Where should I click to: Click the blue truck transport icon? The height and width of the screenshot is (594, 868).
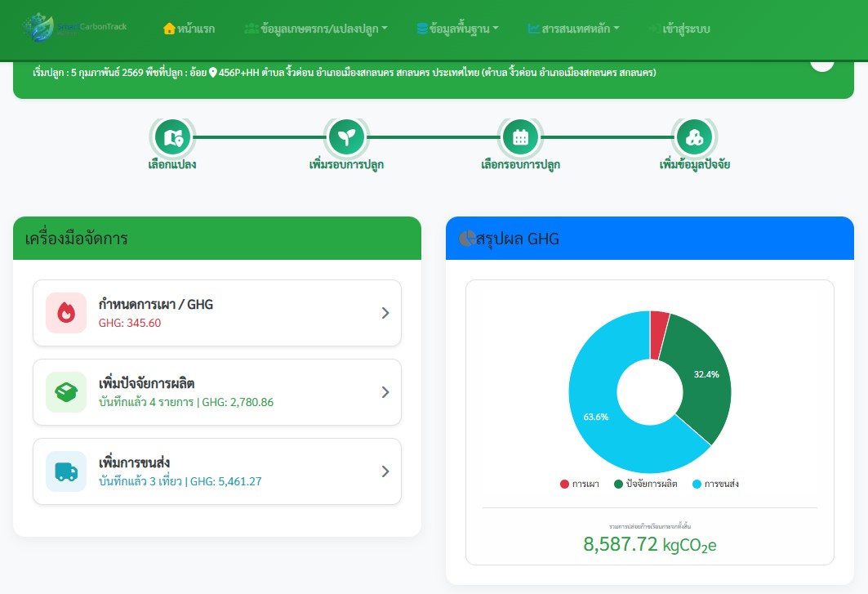pos(66,471)
